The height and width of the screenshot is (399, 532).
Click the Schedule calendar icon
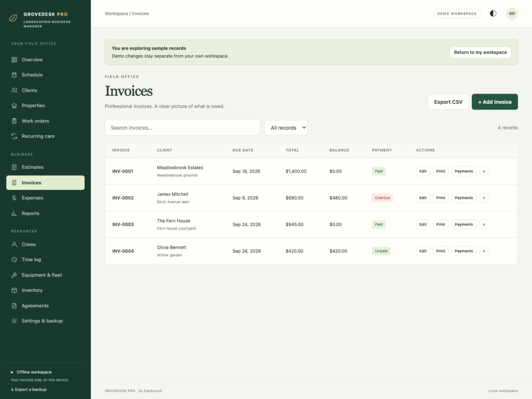click(x=14, y=75)
